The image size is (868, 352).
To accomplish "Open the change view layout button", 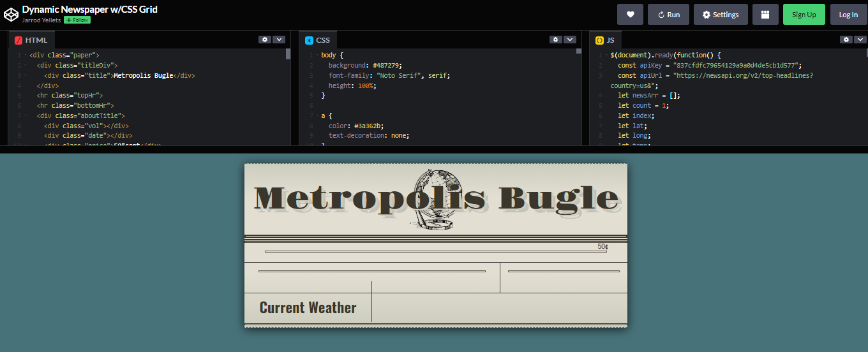I will coord(765,15).
